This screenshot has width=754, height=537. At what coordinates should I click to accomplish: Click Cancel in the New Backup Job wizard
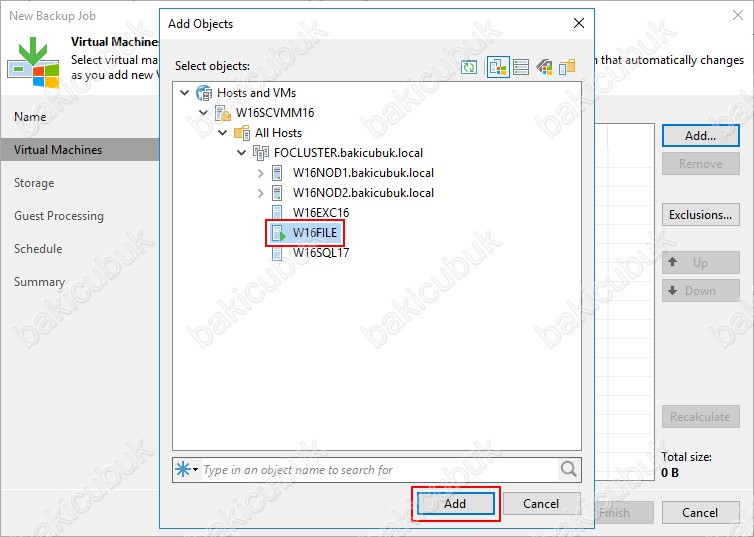[701, 512]
